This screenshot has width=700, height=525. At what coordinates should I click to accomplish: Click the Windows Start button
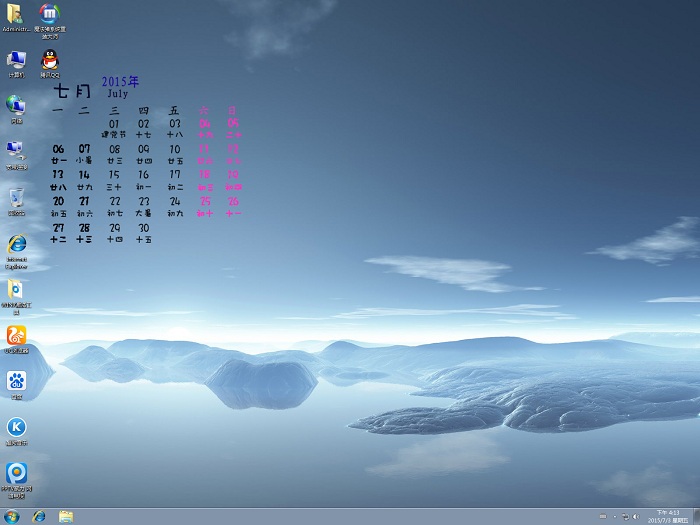[x=11, y=516]
